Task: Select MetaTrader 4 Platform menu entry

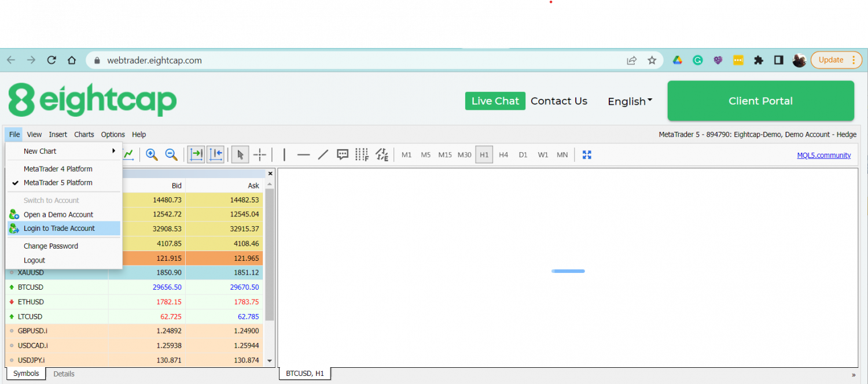Action: click(64, 169)
